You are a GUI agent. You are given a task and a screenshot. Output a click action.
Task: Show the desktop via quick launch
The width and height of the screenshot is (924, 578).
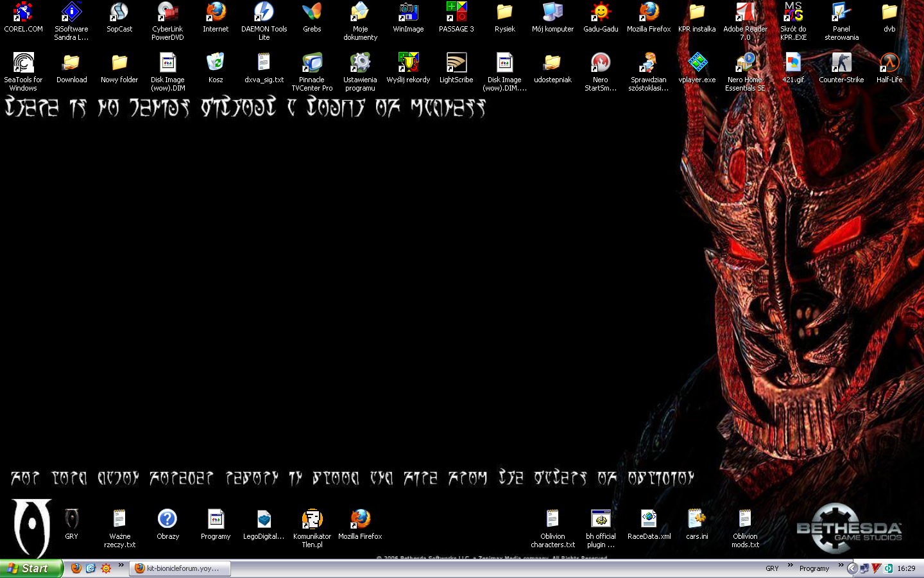point(90,568)
